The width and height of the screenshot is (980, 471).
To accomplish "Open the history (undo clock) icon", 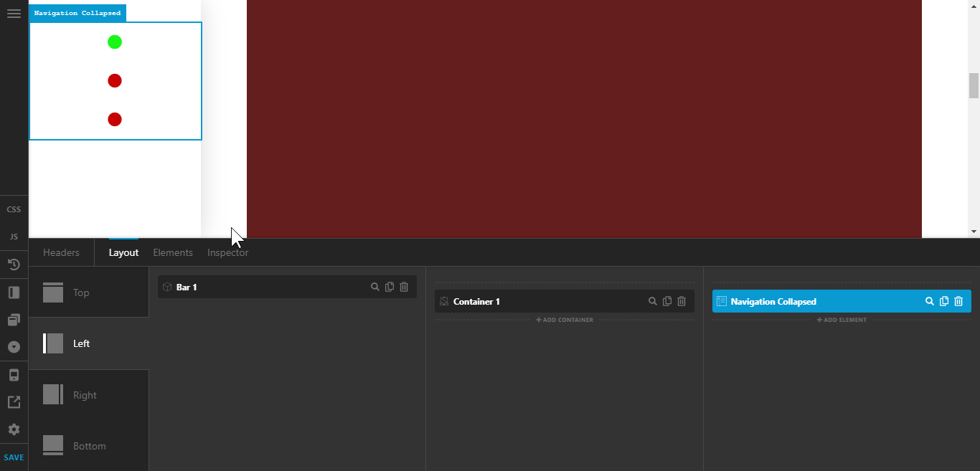I will [14, 265].
